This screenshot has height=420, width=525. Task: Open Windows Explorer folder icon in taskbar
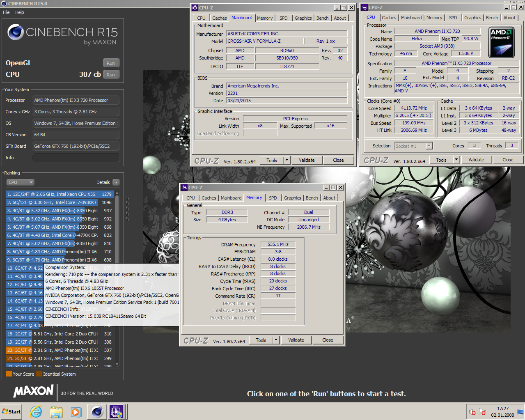(56, 411)
